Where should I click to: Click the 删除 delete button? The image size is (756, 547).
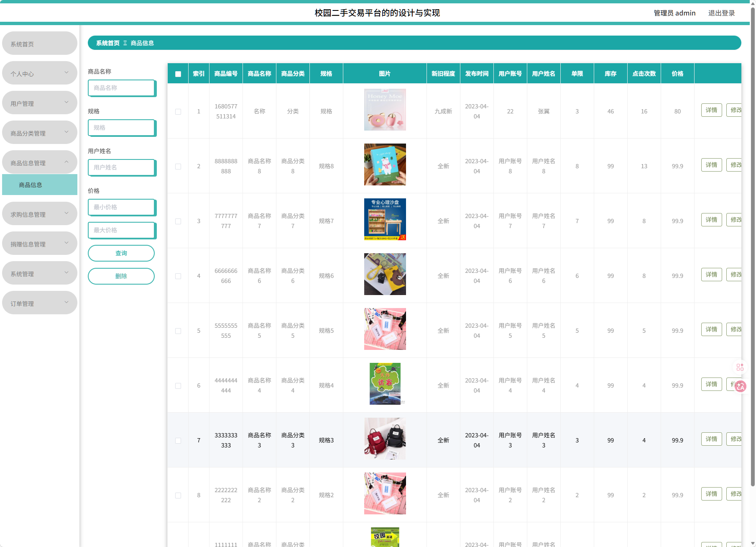[121, 276]
